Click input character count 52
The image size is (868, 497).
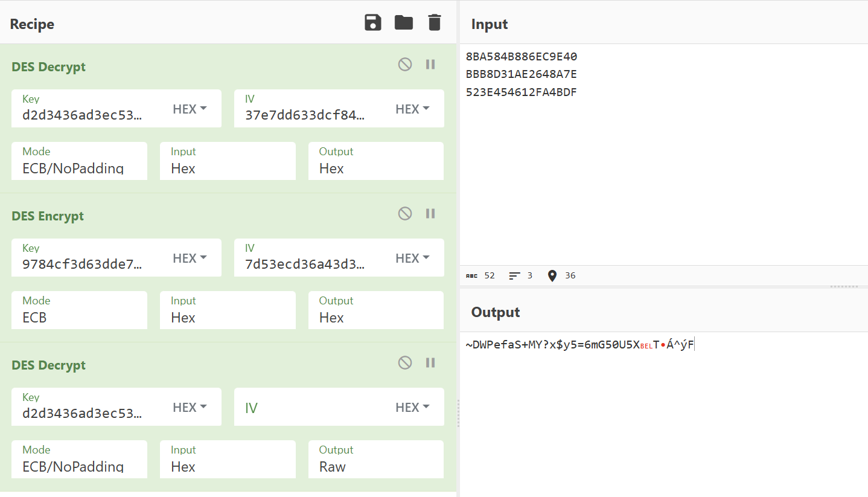(x=480, y=275)
